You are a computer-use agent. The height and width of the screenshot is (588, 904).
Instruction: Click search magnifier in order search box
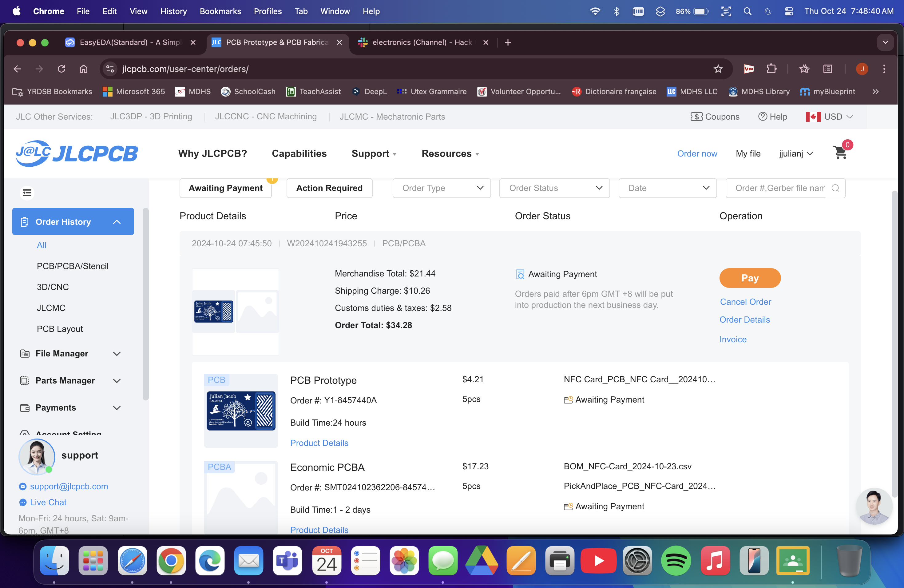tap(835, 188)
